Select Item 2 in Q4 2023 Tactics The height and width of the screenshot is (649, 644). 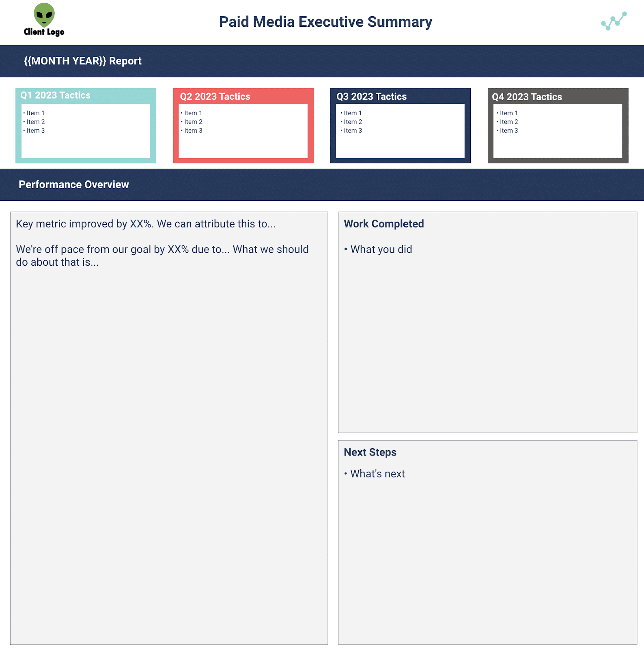(x=507, y=122)
